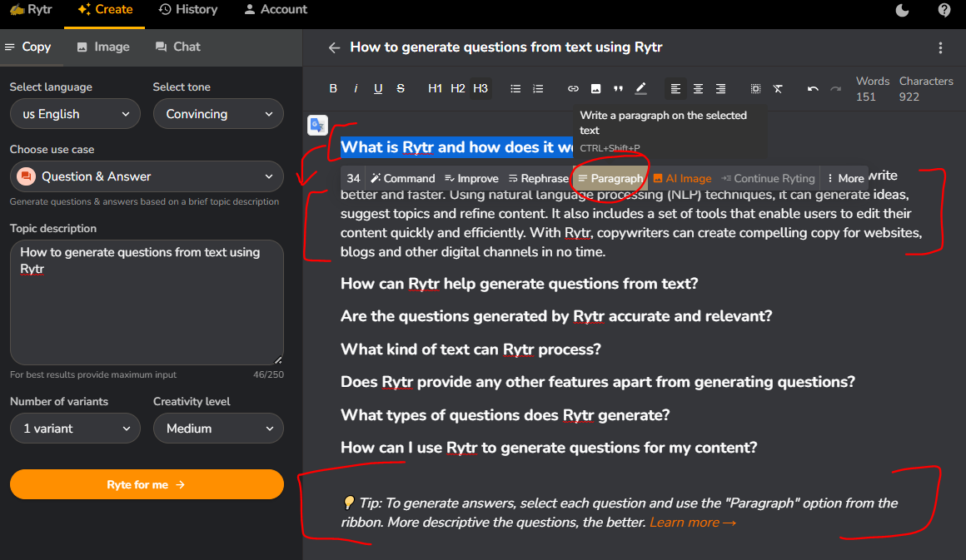
Task: Click heading 'How can I use Rytr to generate questions'
Action: click(x=549, y=448)
